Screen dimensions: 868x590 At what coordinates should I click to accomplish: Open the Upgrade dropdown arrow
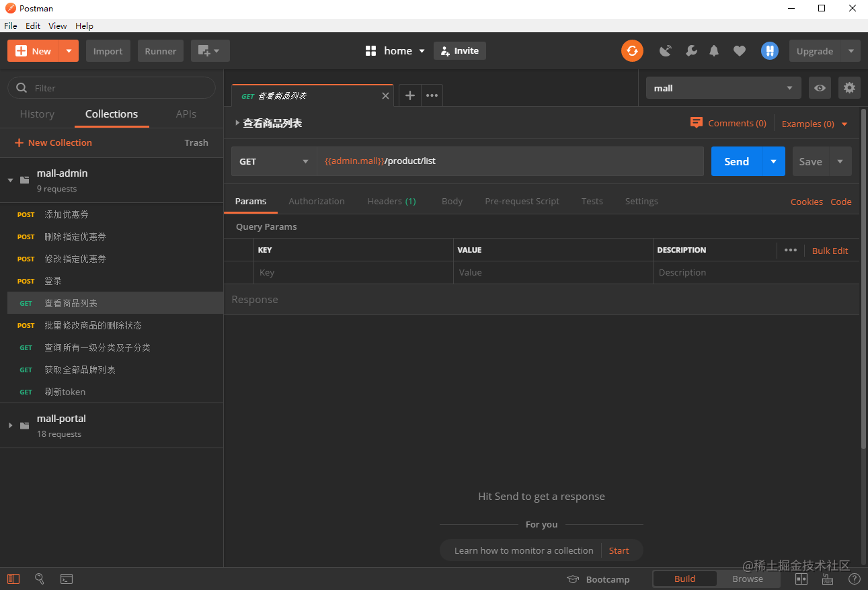coord(851,51)
